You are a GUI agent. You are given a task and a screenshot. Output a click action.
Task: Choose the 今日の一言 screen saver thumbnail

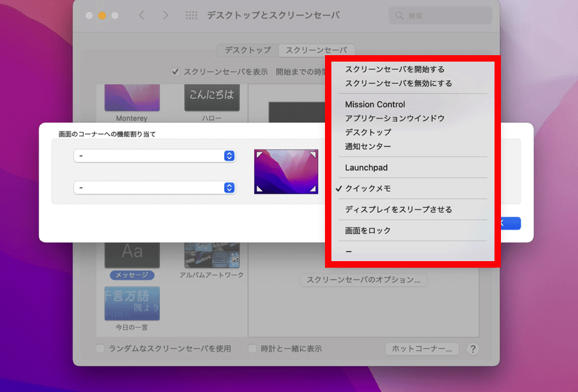132,303
